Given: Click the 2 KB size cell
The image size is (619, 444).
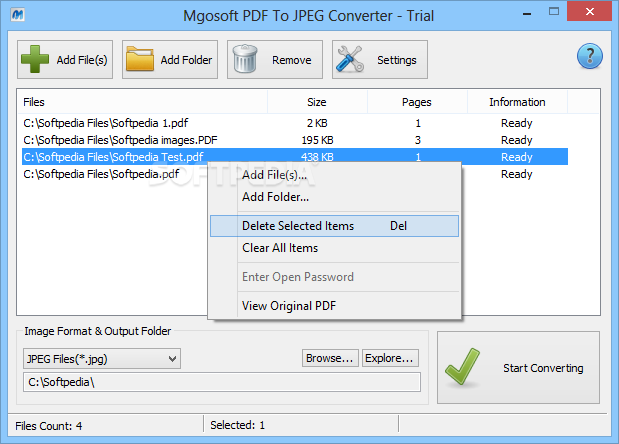Looking at the screenshot, I should pyautogui.click(x=317, y=123).
